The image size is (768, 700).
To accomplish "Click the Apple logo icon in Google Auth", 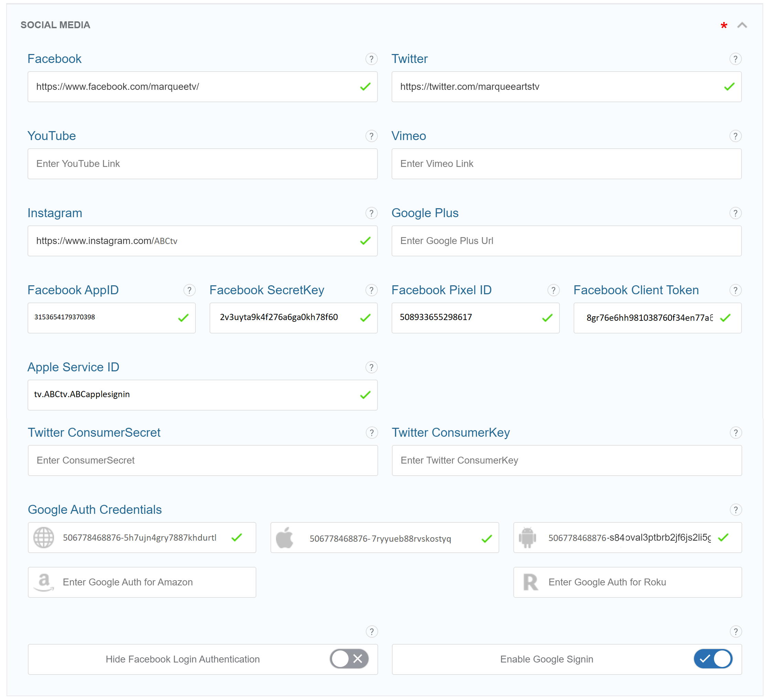I will tap(285, 538).
